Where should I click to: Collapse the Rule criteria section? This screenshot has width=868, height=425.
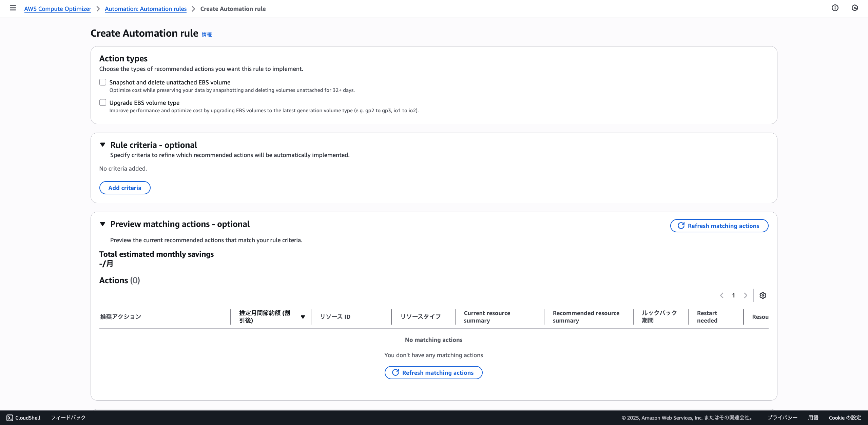pyautogui.click(x=102, y=145)
